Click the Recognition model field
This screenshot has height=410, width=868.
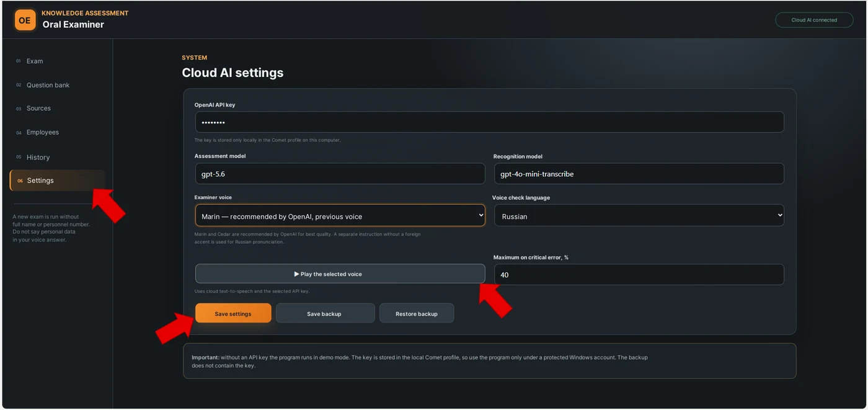coord(639,174)
